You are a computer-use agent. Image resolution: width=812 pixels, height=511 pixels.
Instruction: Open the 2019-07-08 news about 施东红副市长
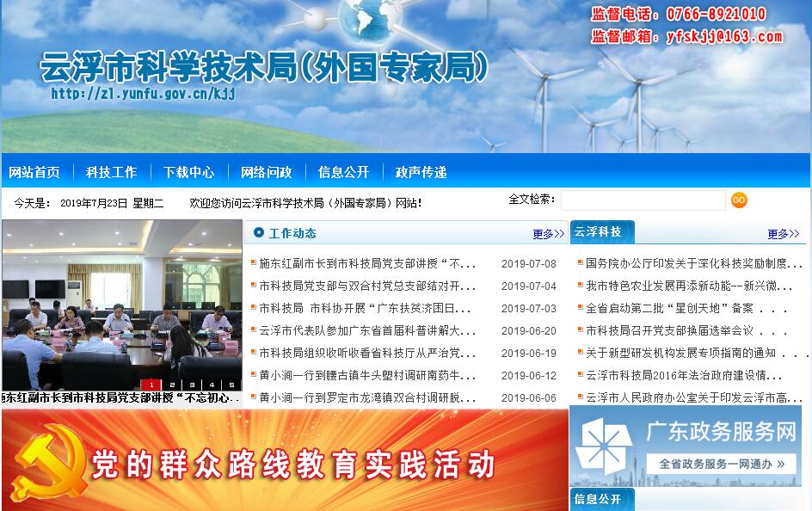coord(367,264)
